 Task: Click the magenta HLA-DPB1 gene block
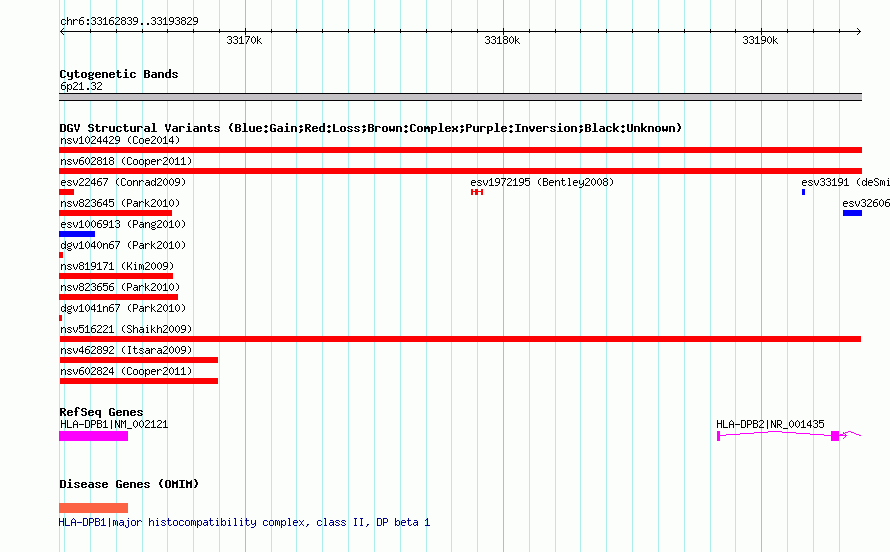pos(93,436)
